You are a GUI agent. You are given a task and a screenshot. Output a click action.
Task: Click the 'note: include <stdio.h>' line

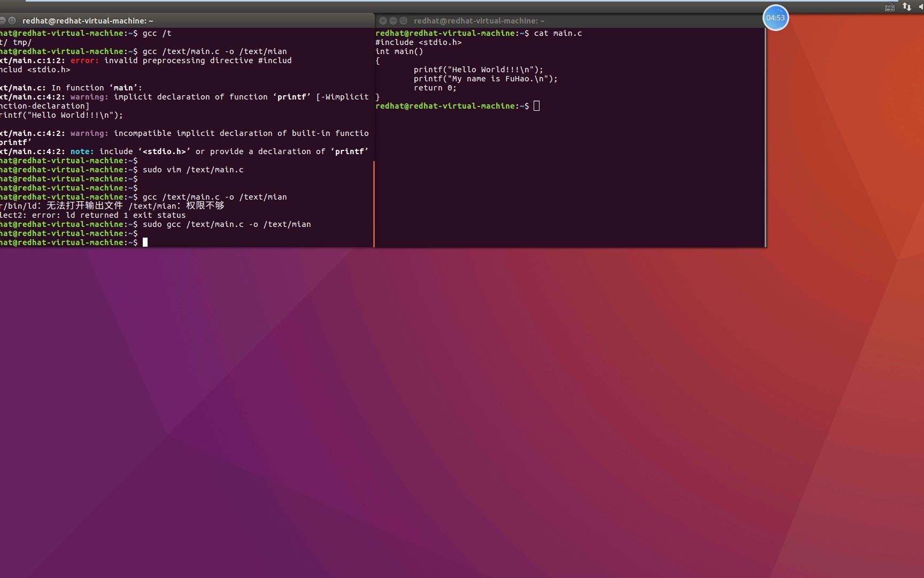pos(184,151)
